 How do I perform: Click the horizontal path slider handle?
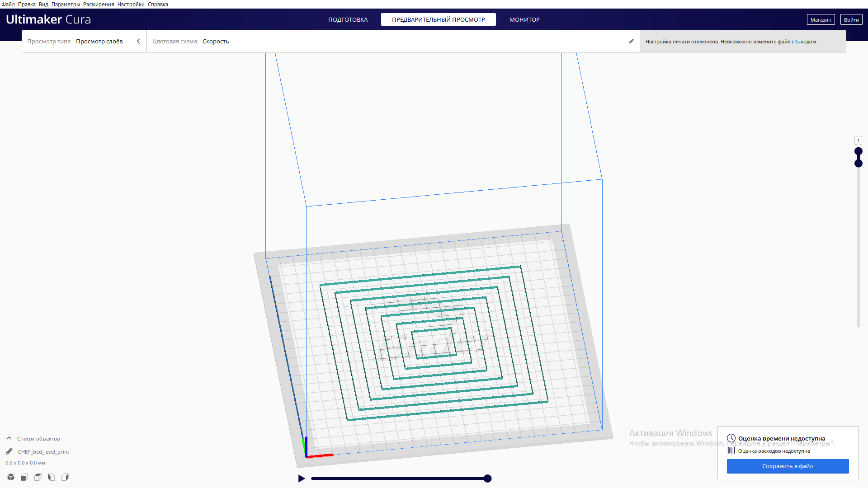(487, 479)
